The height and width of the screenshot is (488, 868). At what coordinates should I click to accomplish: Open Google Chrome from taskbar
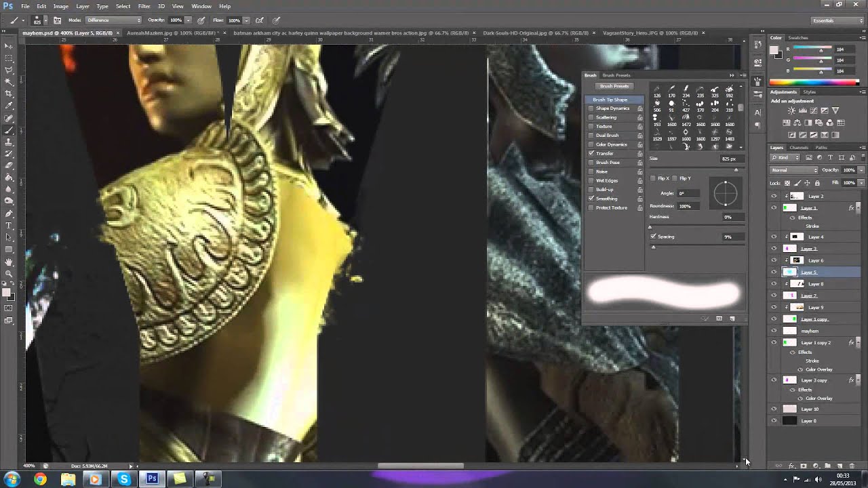pos(40,479)
